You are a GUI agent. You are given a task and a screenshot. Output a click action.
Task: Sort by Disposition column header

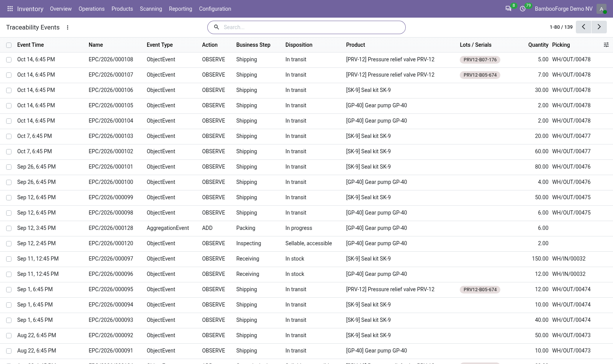pos(299,45)
